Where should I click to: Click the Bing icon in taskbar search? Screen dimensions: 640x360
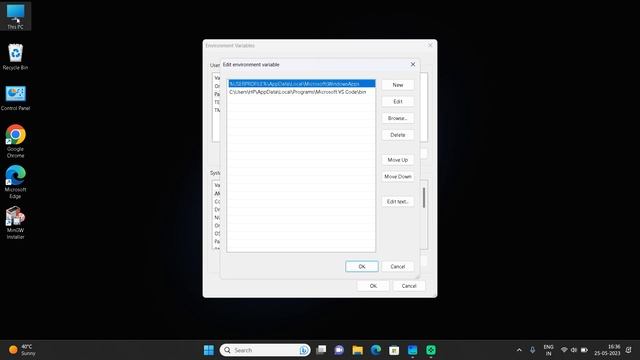[303, 350]
